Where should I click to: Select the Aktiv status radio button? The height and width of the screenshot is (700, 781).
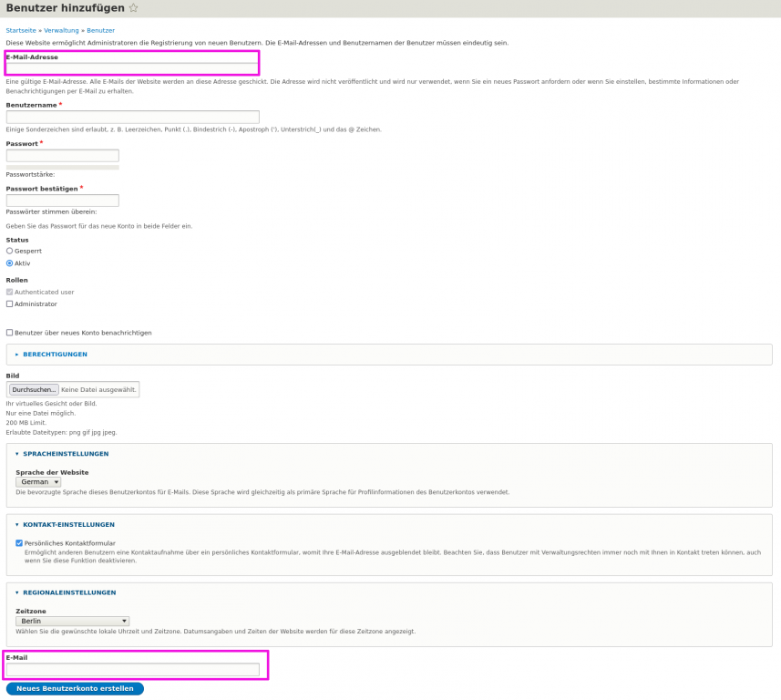tap(10, 262)
